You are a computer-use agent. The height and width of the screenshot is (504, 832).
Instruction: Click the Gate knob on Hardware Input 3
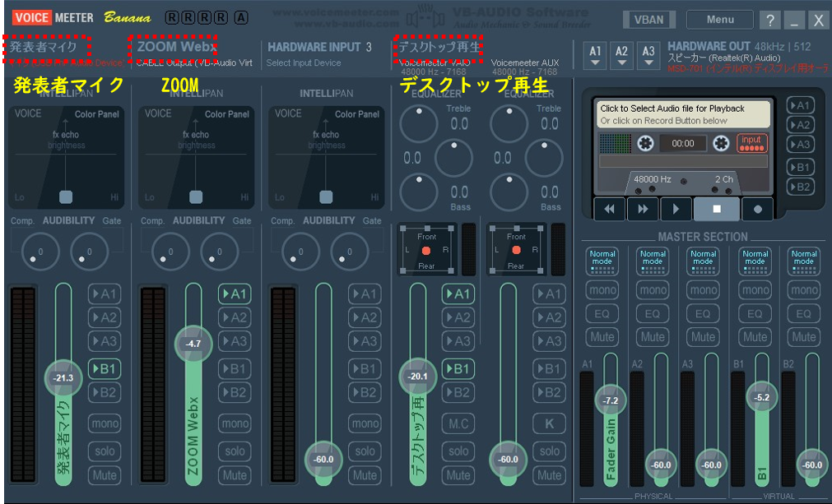click(349, 252)
